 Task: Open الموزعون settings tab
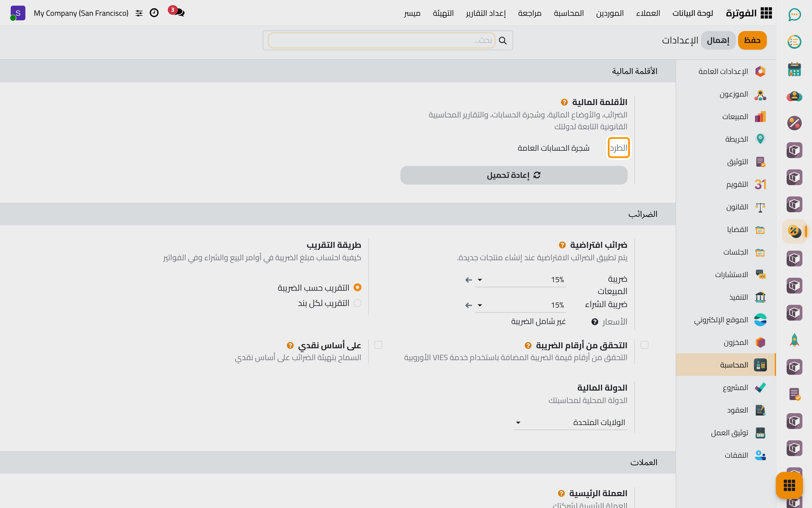point(726,94)
